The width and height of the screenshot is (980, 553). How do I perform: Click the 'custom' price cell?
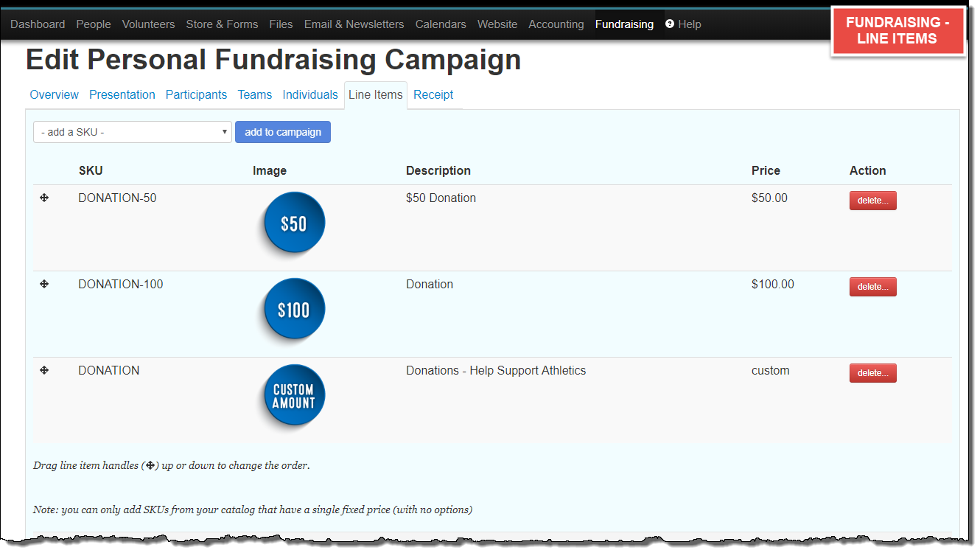[771, 370]
